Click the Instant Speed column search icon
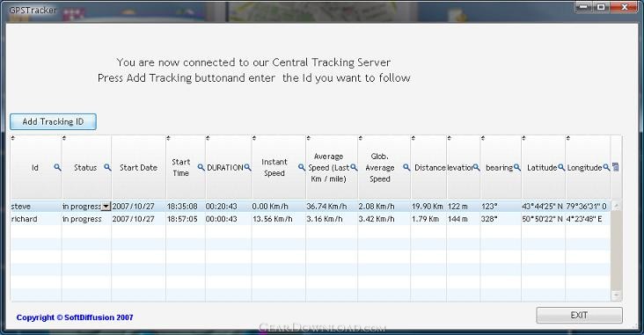 [302, 167]
